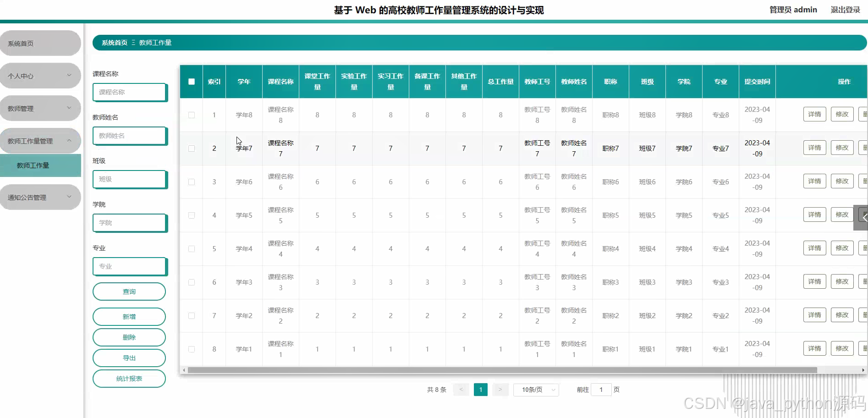Open the 10条/页 page size dropdown
868x418 pixels.
click(x=536, y=390)
